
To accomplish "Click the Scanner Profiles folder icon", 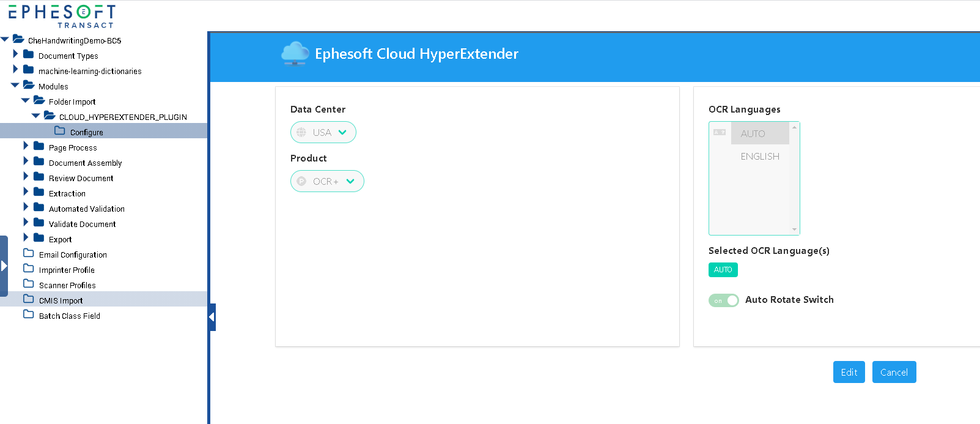I will (x=29, y=284).
